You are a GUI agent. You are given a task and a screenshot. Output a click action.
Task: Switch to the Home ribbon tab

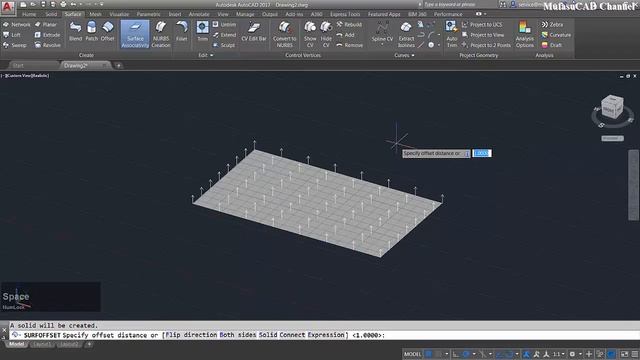tap(29, 14)
